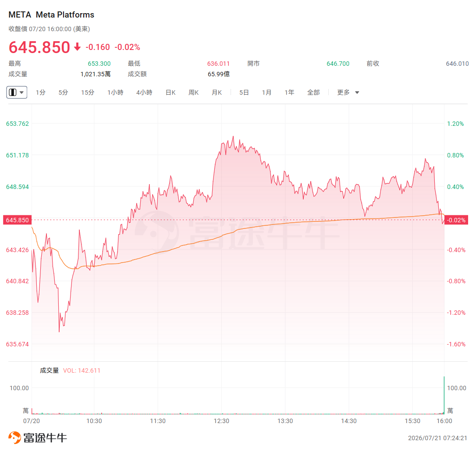Select the 全部 full history range

tap(313, 92)
